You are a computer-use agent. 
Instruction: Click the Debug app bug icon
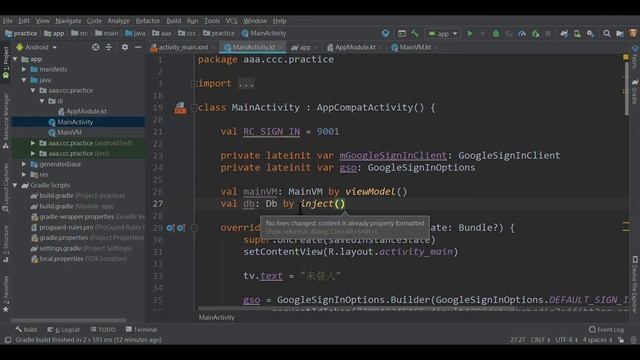(x=496, y=33)
